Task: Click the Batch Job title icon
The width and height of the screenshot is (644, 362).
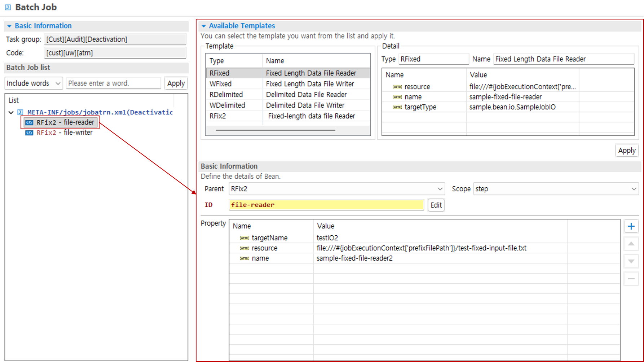Action: click(x=8, y=7)
